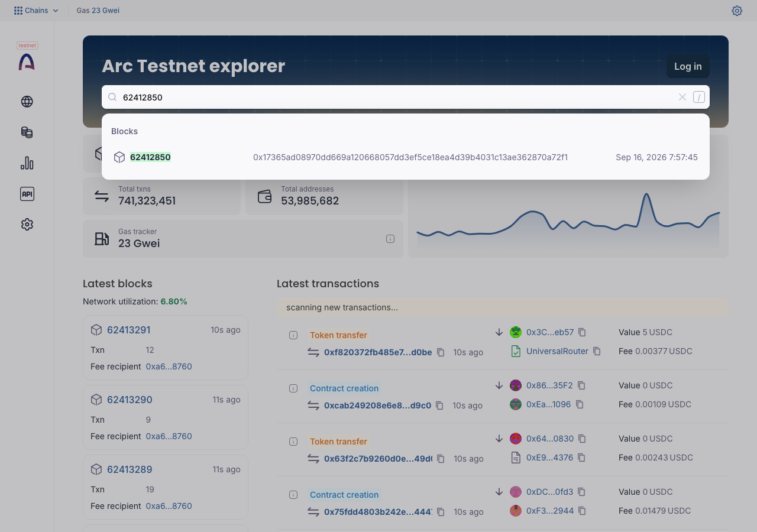
Task: Open address 0x64...0830
Action: (x=550, y=439)
